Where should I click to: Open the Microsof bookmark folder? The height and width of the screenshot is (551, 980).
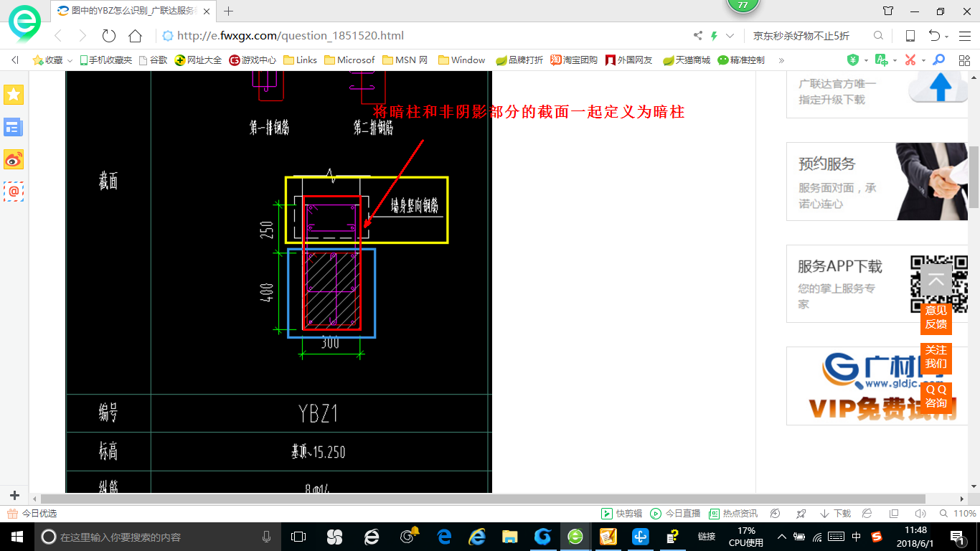coord(349,60)
